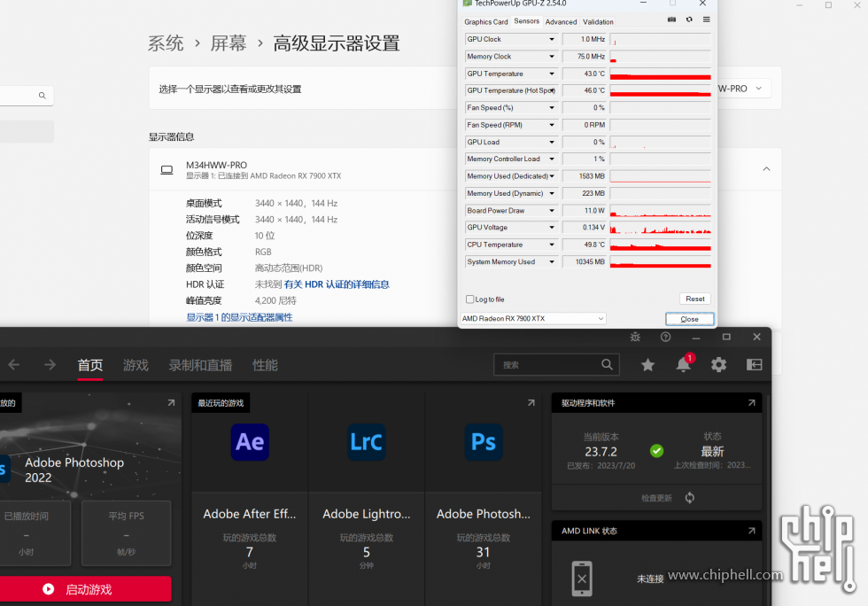Open the Fan Speed (%) sensor dropdown

click(x=551, y=107)
